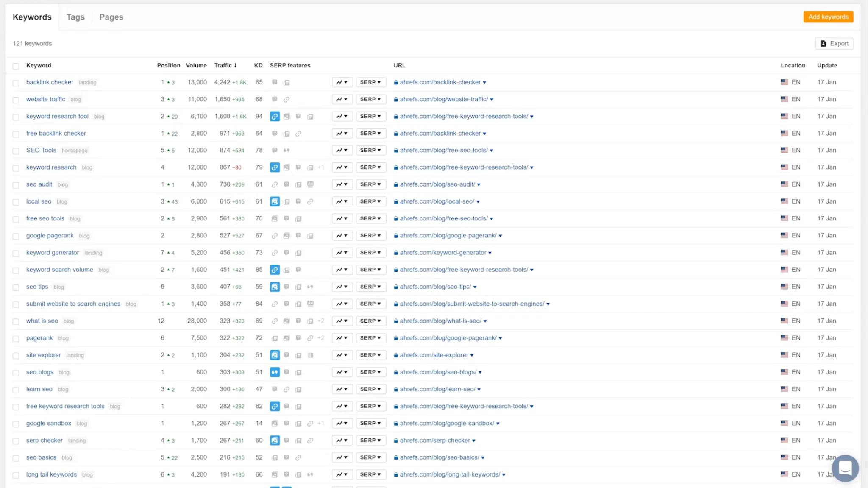This screenshot has width=868, height=488.
Task: Click the chain-link SERP feature icon in website traffic row
Action: [287, 99]
